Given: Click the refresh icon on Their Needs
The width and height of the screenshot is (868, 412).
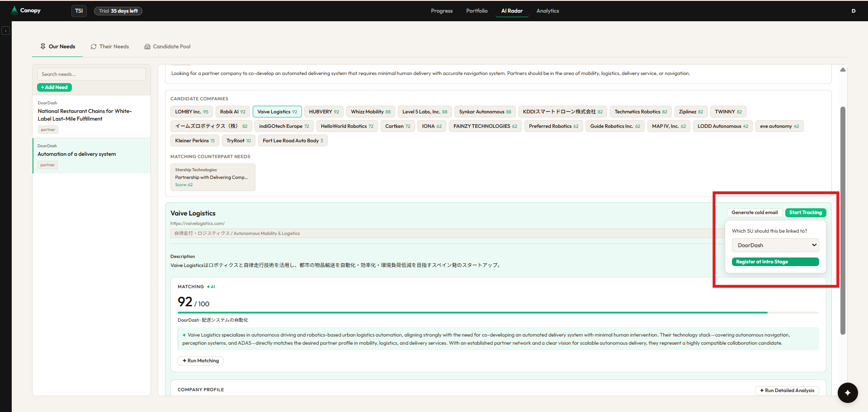Looking at the screenshot, I should (94, 47).
